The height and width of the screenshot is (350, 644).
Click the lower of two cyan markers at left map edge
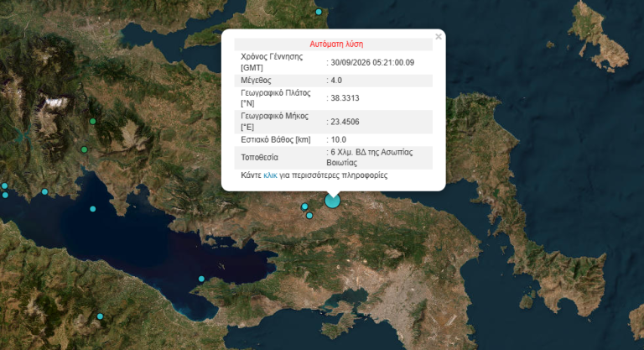5,195
